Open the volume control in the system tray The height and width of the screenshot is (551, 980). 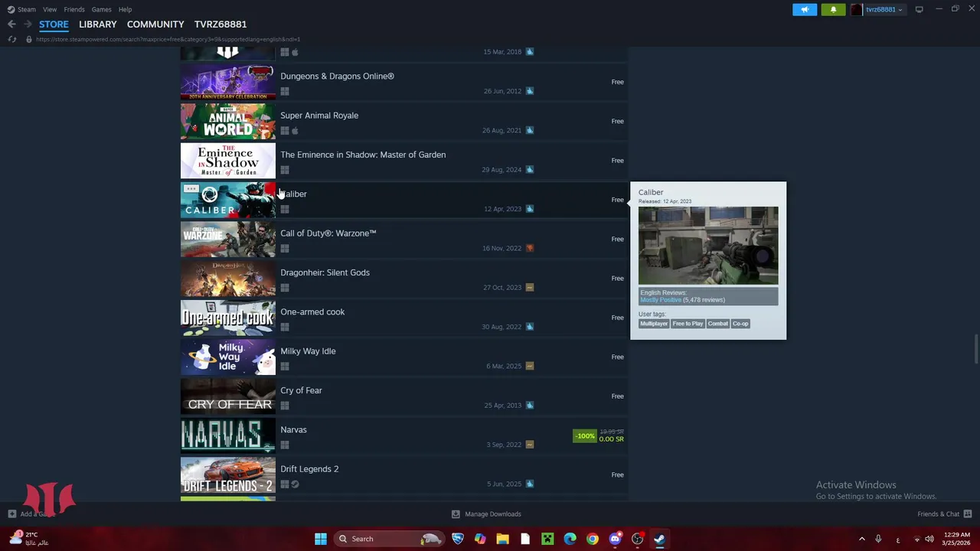tap(929, 539)
